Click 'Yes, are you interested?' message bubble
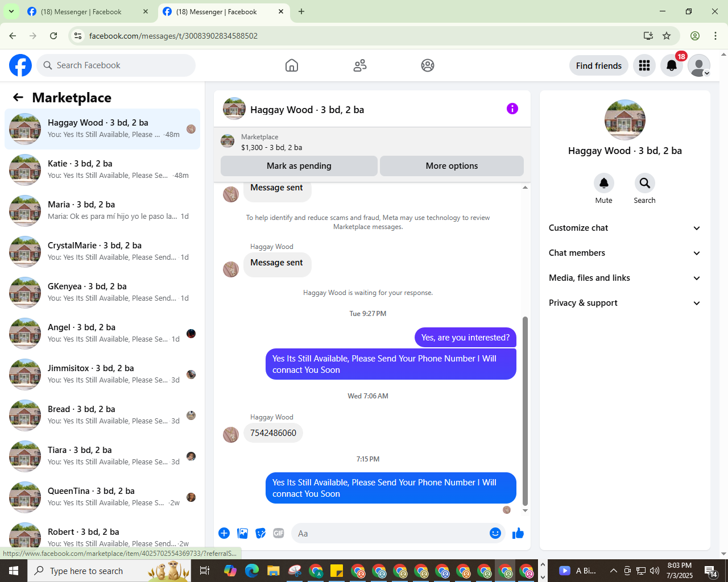This screenshot has width=728, height=582. tap(465, 338)
